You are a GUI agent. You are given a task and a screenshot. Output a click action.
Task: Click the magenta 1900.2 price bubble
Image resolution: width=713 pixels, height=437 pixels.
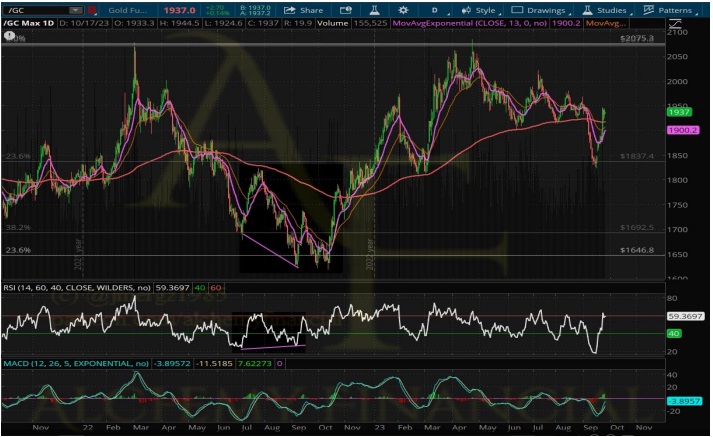click(683, 130)
